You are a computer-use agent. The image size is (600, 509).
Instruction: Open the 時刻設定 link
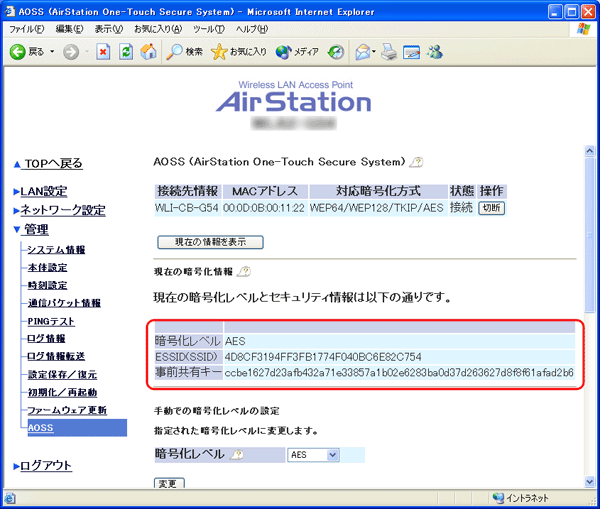click(x=47, y=285)
